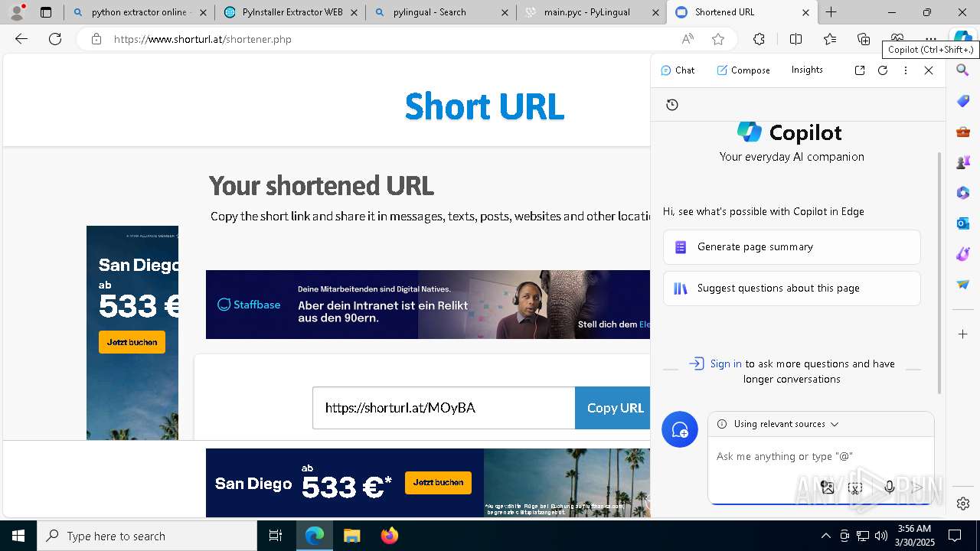Select the Copilot Insights tab
Viewport: 980px width, 551px height.
pyautogui.click(x=807, y=70)
